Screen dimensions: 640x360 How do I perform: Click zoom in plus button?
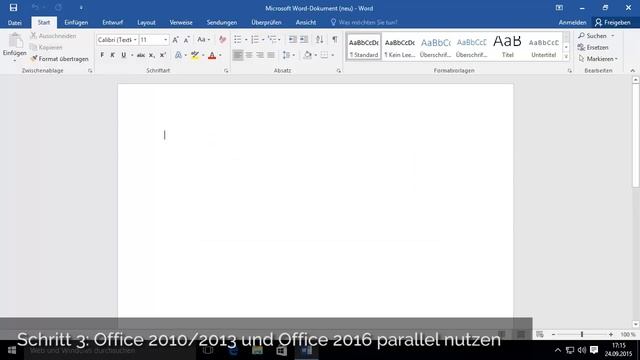(611, 334)
